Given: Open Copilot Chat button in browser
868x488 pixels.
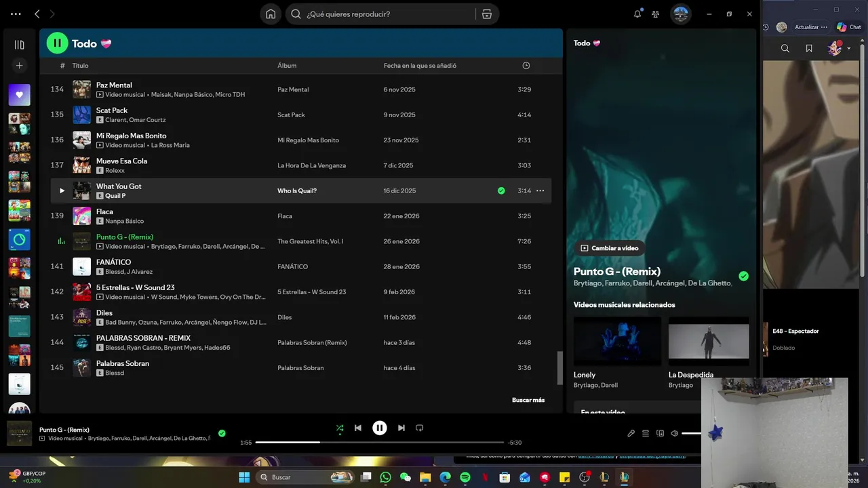Looking at the screenshot, I should tap(849, 27).
